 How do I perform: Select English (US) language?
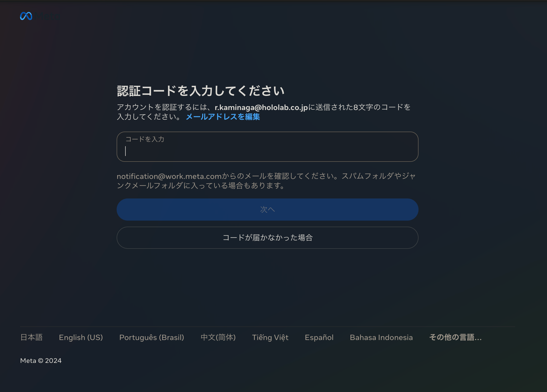[81, 337]
